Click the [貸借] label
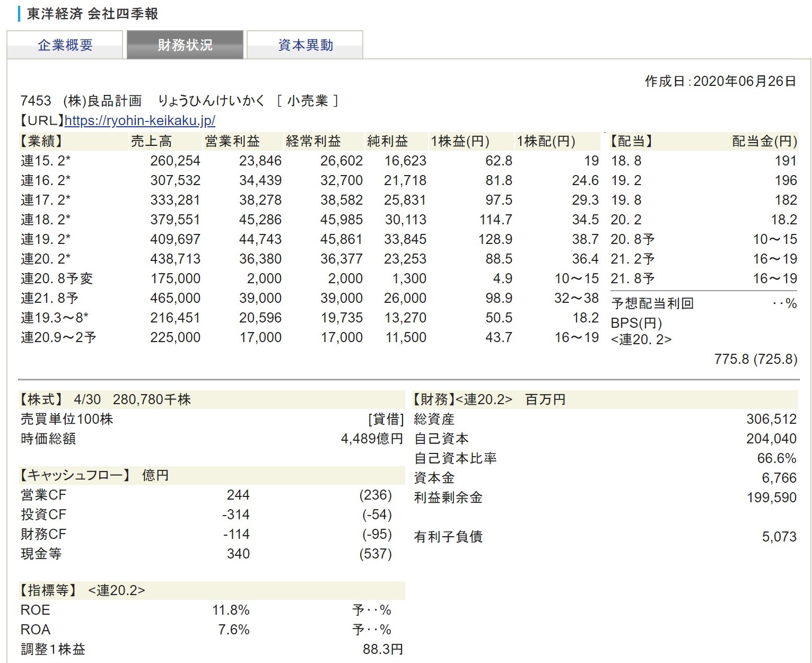812x663 pixels. tap(386, 419)
